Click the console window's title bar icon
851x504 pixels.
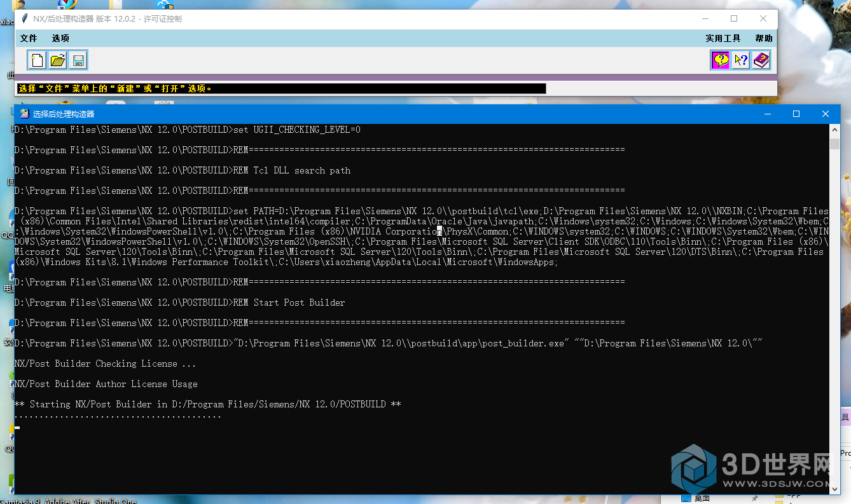tap(25, 114)
